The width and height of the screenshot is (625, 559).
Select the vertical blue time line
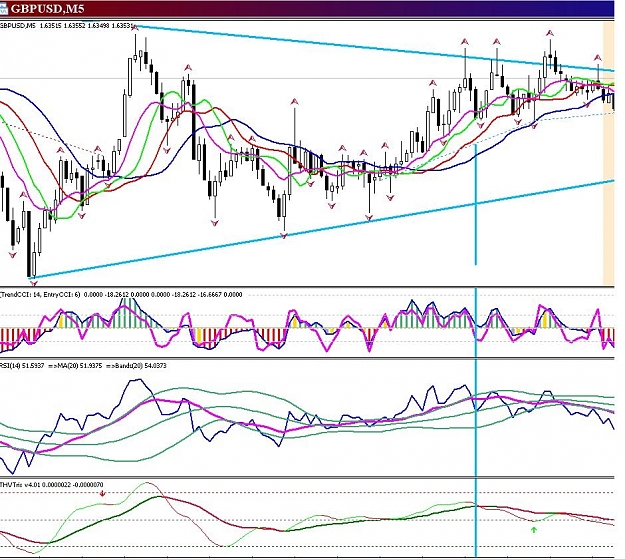click(476, 350)
